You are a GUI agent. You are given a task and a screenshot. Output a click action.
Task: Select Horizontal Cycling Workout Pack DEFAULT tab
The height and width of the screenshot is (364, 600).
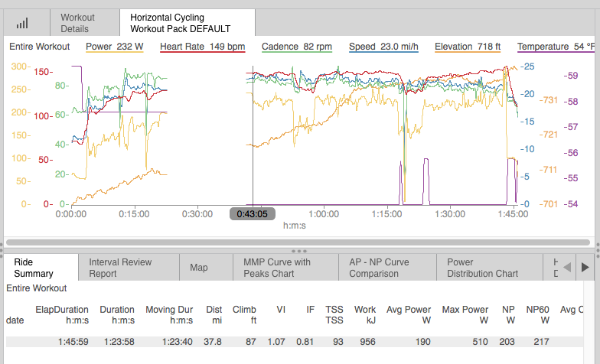pos(187,23)
